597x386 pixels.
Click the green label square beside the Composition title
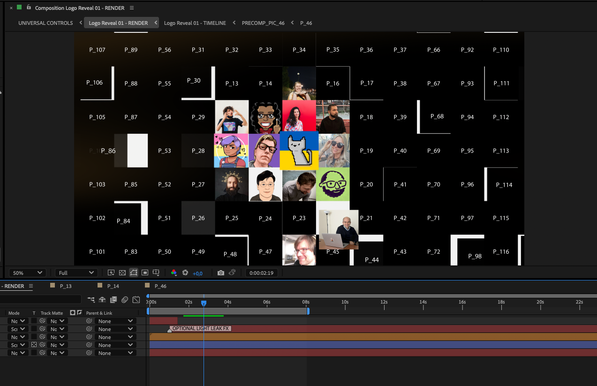[x=19, y=7]
